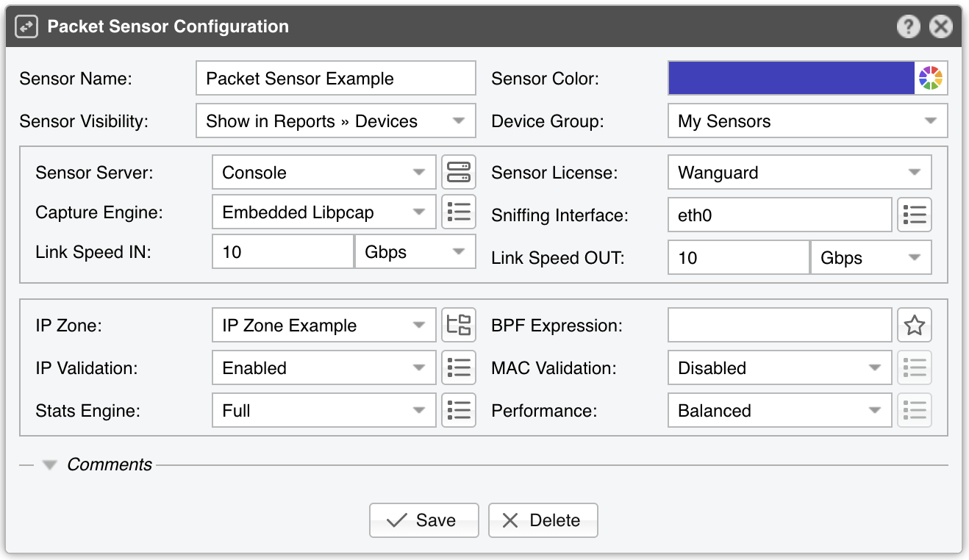969x560 pixels.
Task: Open Capture Engine options list icon
Action: (459, 212)
